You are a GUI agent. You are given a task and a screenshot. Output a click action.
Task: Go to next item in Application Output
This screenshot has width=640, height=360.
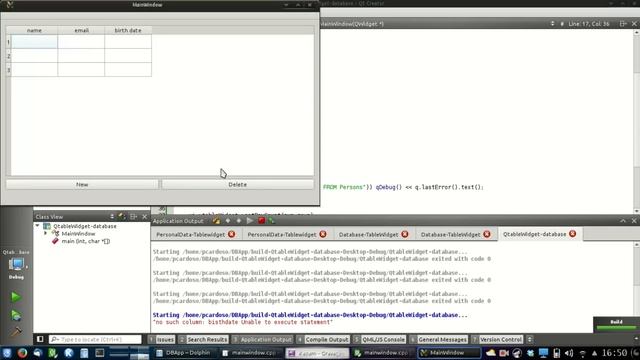tap(239, 221)
